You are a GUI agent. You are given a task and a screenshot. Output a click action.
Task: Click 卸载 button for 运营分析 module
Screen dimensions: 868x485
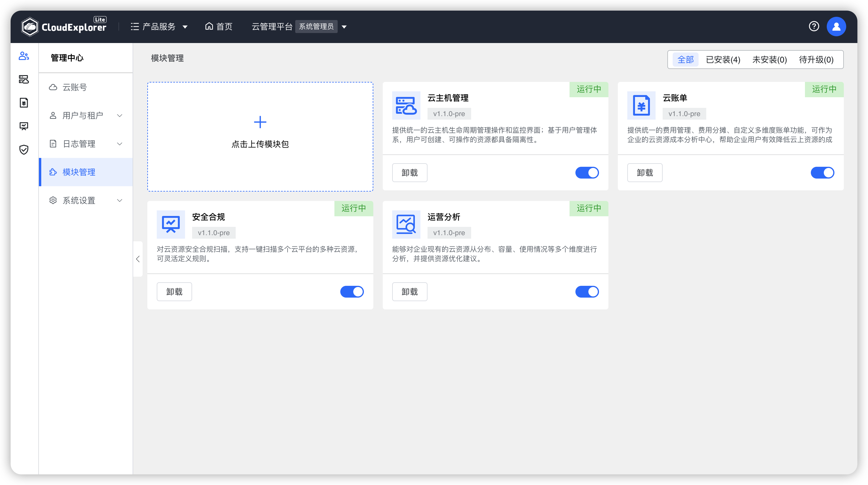coord(410,291)
